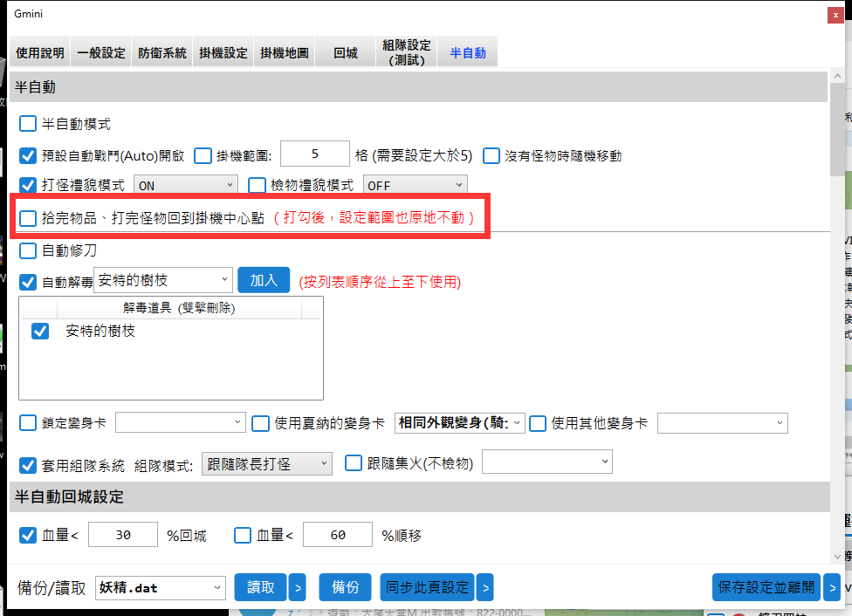
Task: Enable the 自動修刀 checkbox
Action: point(28,251)
